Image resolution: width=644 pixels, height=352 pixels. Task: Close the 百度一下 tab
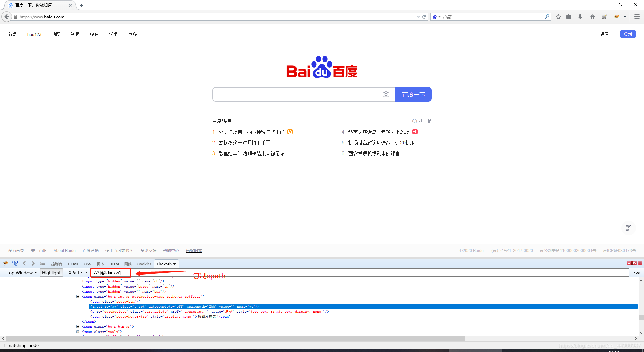[x=70, y=5]
